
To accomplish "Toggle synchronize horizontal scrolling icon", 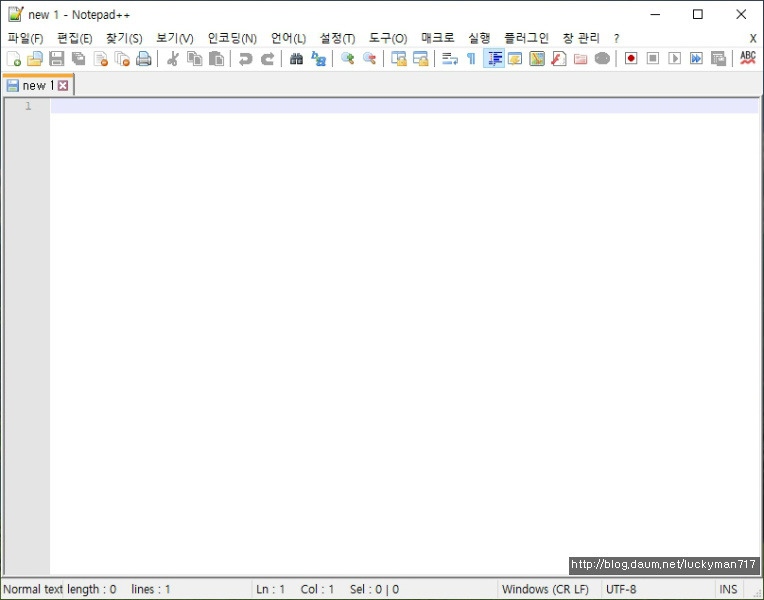I will pyautogui.click(x=420, y=58).
